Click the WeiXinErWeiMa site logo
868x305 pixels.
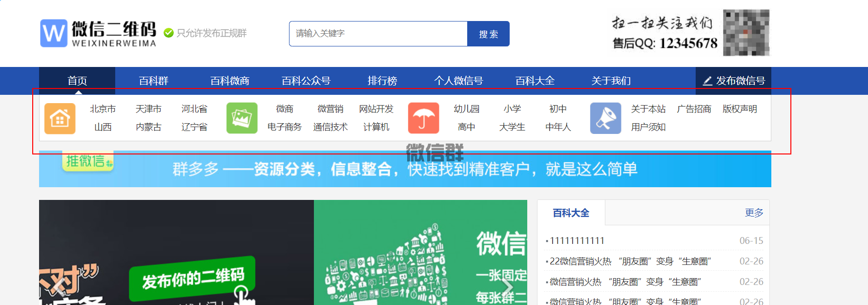click(x=98, y=33)
